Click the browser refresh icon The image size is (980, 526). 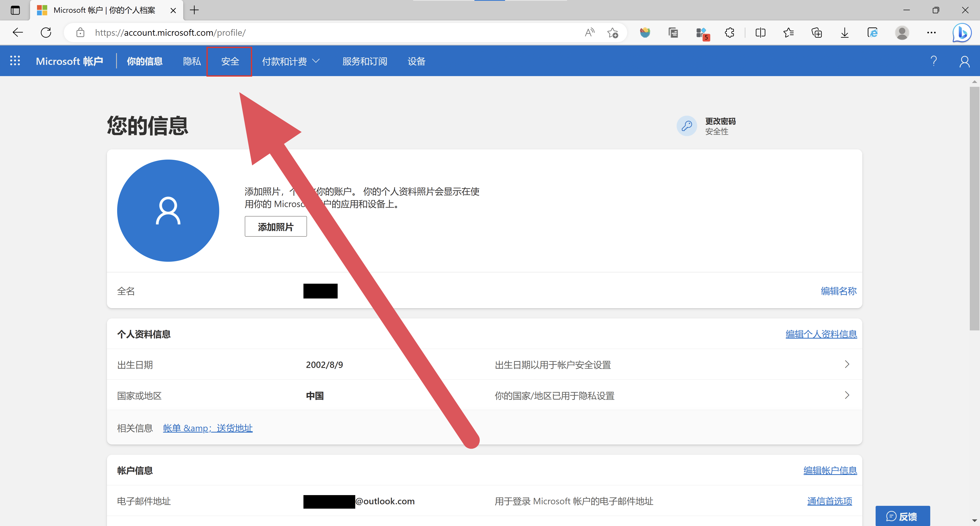(46, 33)
